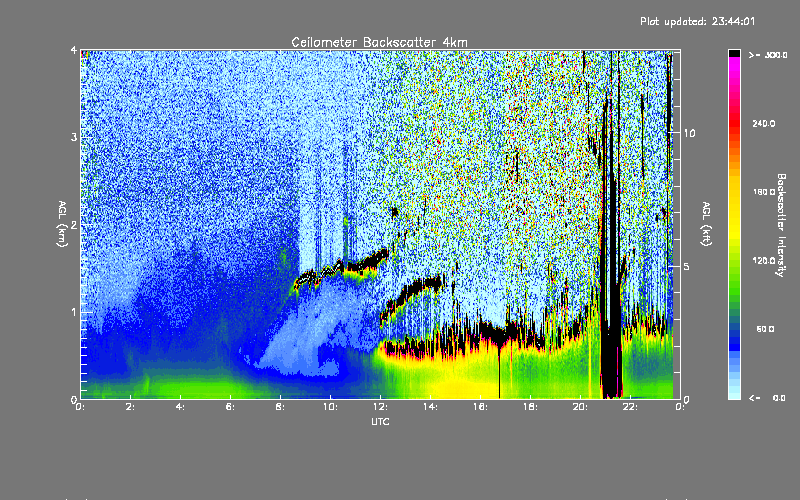Click the colorbar '120.0' tick label
The width and height of the screenshot is (800, 500).
pyautogui.click(x=764, y=261)
